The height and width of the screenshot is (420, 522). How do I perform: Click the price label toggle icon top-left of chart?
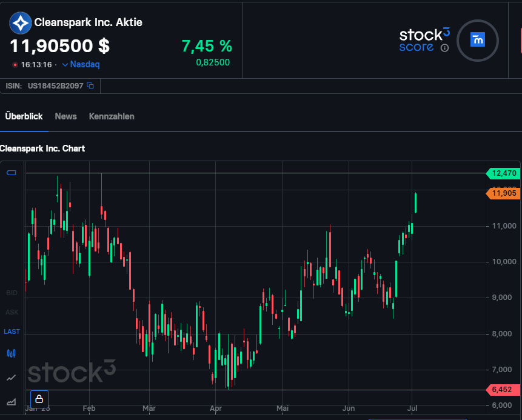coord(12,173)
